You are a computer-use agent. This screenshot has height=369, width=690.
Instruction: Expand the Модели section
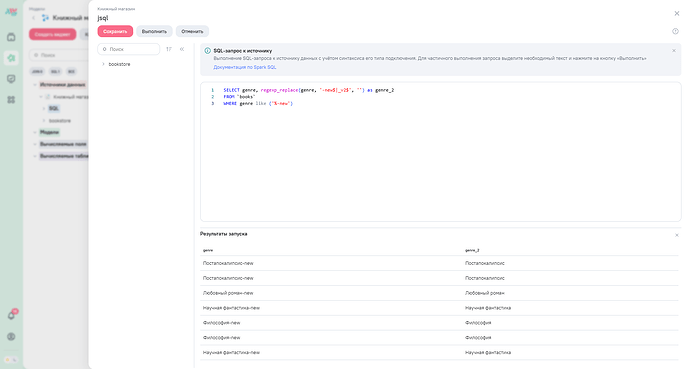[35, 132]
